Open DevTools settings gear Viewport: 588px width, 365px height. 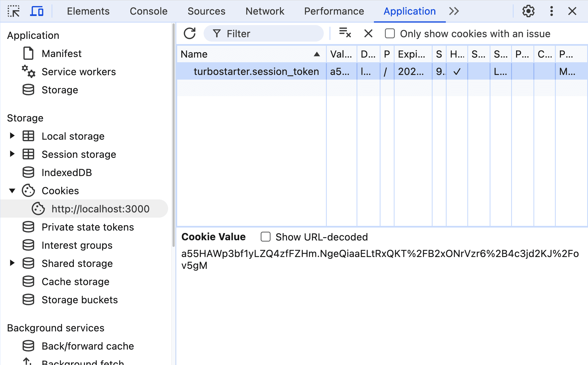pos(528,11)
